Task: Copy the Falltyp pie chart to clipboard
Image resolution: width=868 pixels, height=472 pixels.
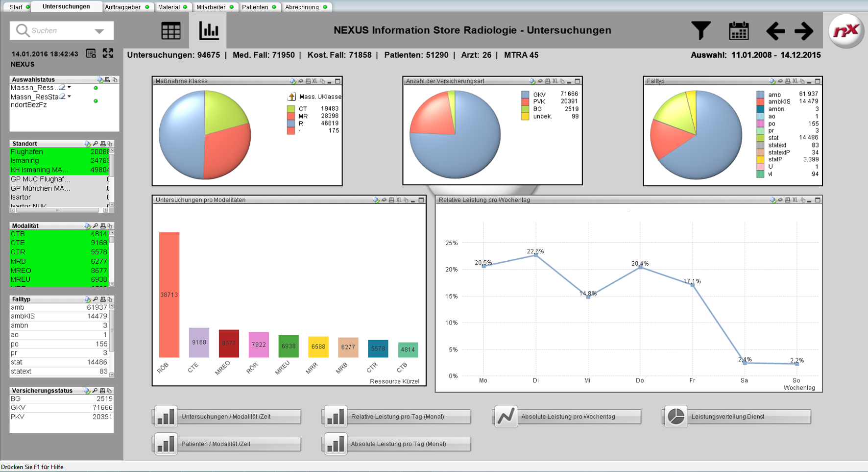Action: tap(802, 81)
